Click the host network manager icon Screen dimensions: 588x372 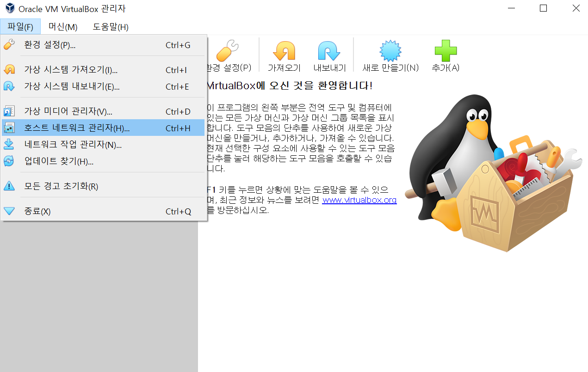[x=9, y=128]
